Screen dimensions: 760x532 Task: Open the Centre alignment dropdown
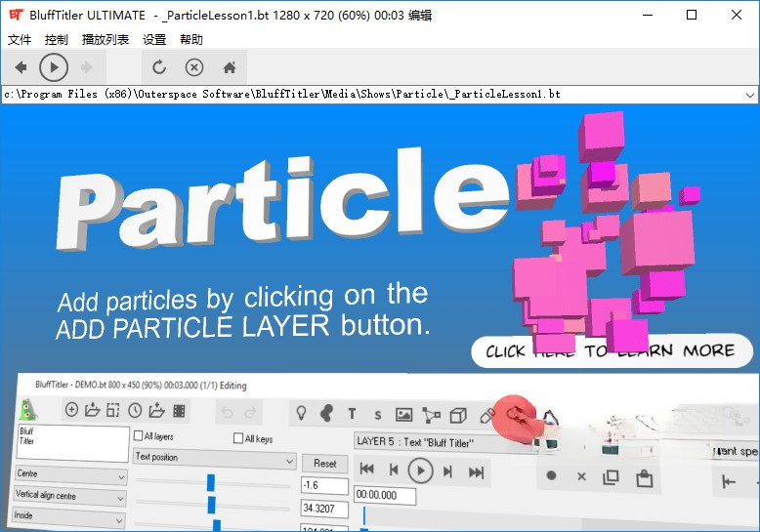[71, 475]
